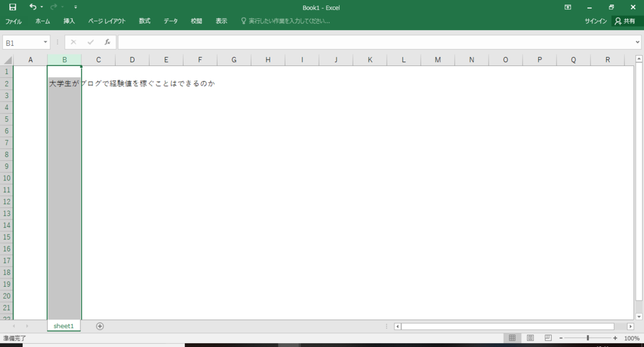Select row 2 header
The image size is (644, 347).
click(6, 84)
